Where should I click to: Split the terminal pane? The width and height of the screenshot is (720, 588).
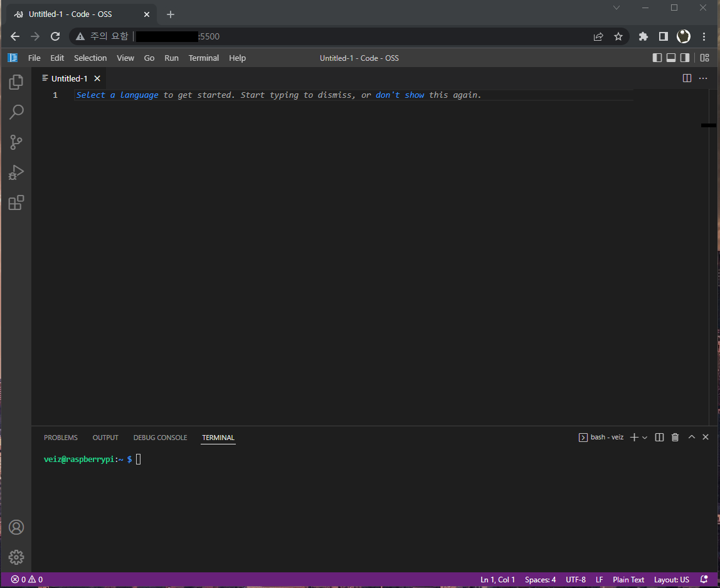659,438
